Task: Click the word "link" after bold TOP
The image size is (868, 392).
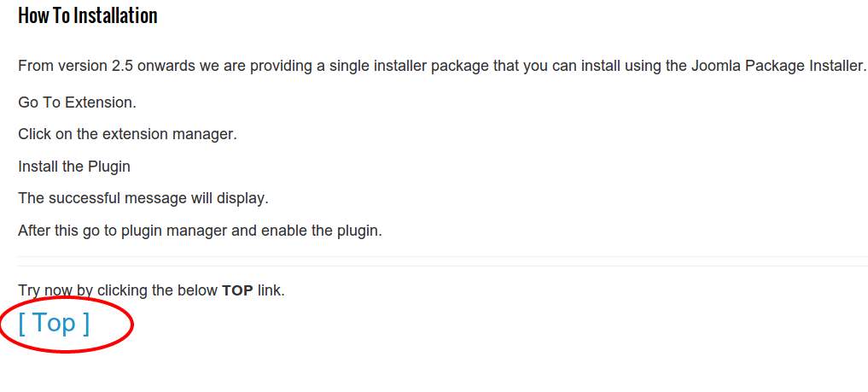Action: pyautogui.click(x=269, y=290)
